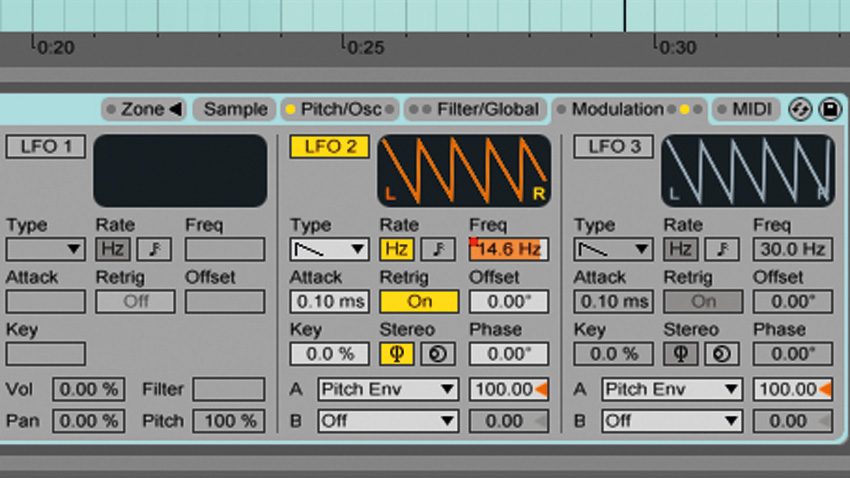Viewport: 850px width, 478px height.
Task: Select Hz rate mode for LFO 1
Action: 113,249
